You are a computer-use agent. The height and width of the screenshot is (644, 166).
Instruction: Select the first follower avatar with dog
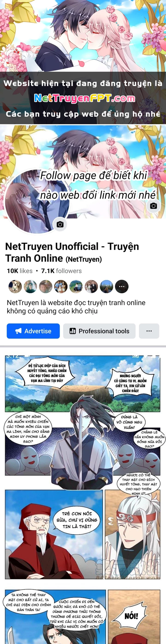pyautogui.click(x=15, y=287)
